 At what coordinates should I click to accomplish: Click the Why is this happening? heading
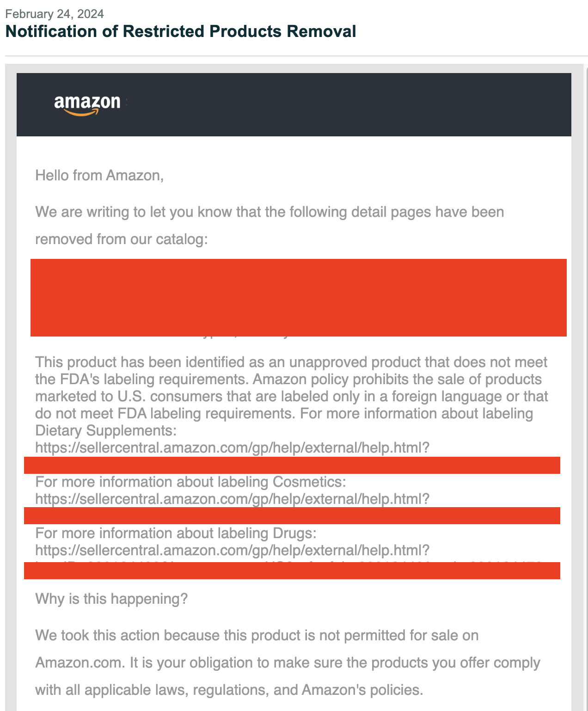point(111,599)
